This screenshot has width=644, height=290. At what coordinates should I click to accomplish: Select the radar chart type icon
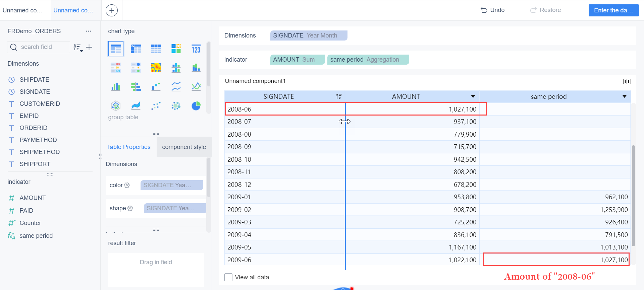[x=116, y=106]
